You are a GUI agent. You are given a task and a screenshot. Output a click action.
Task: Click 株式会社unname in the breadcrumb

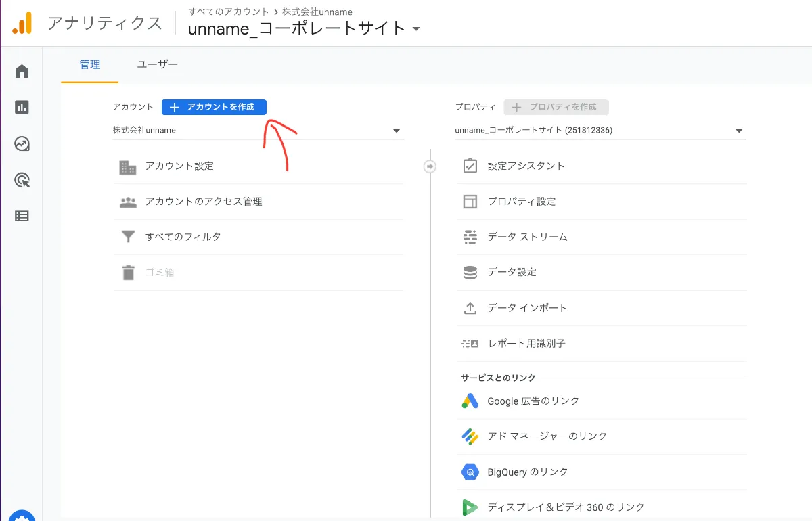[317, 12]
